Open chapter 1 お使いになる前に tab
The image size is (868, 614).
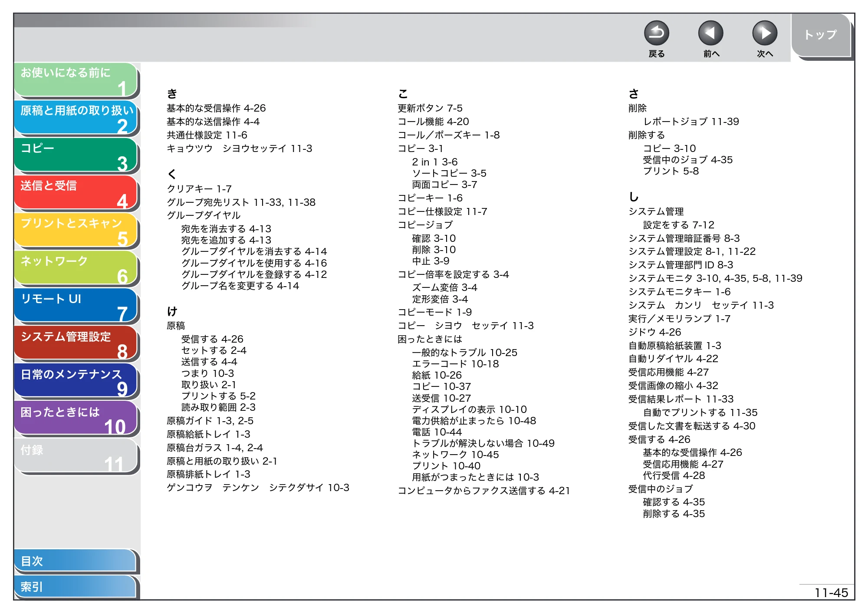(76, 80)
